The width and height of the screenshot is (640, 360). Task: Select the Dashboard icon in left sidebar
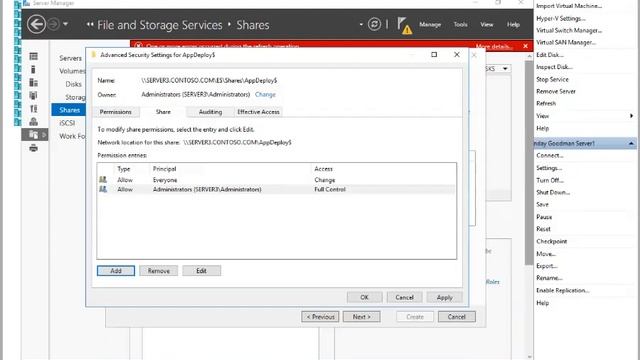pyautogui.click(x=33, y=56)
